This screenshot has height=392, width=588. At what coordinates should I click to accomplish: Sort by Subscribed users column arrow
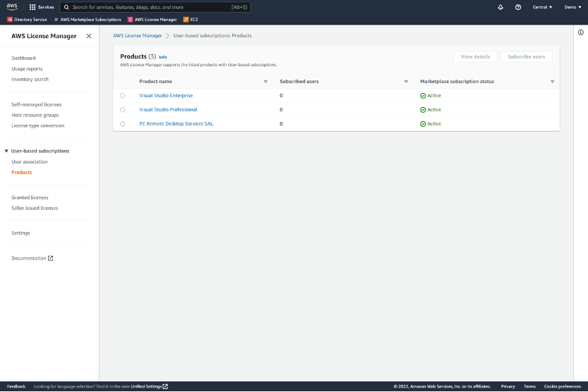pyautogui.click(x=406, y=82)
